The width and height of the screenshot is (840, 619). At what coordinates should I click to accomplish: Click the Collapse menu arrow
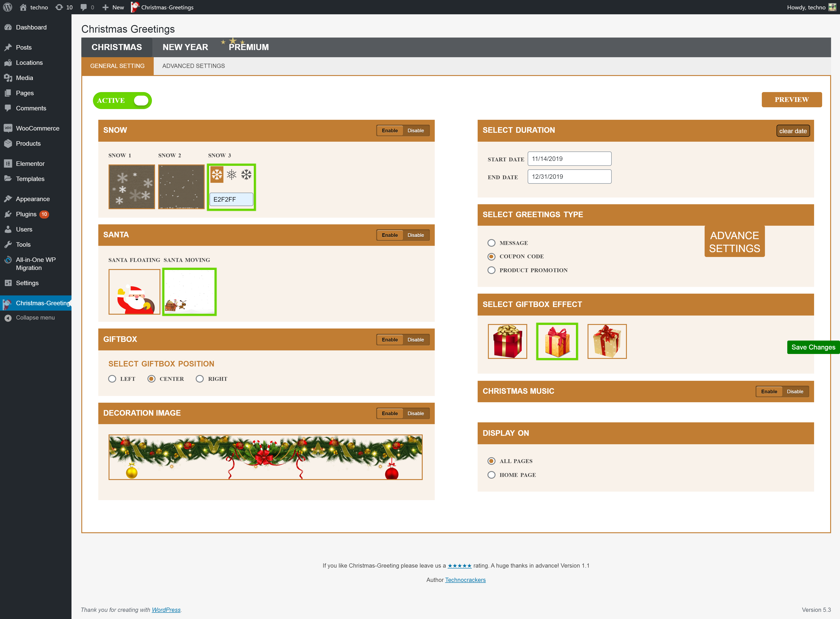pos(8,318)
